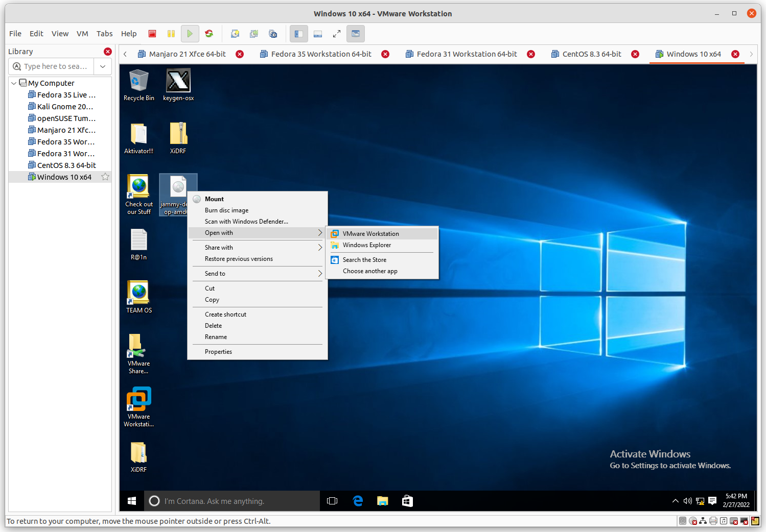The height and width of the screenshot is (532, 766).
Task: Choose Windows Explorer in Open with submenu
Action: point(382,245)
